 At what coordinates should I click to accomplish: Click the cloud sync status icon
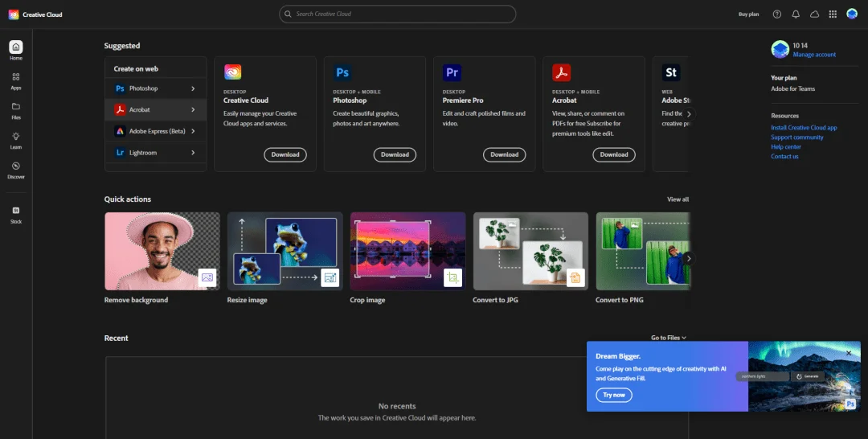point(814,14)
